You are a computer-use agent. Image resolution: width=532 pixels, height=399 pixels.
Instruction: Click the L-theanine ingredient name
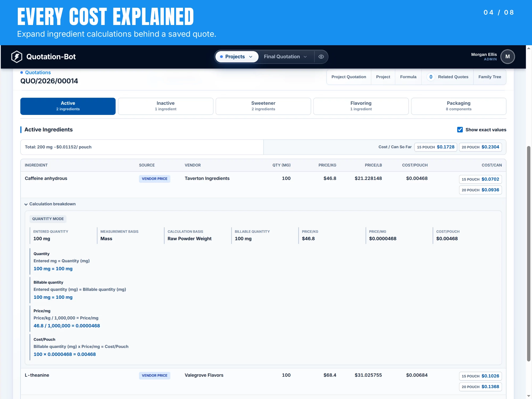point(37,375)
